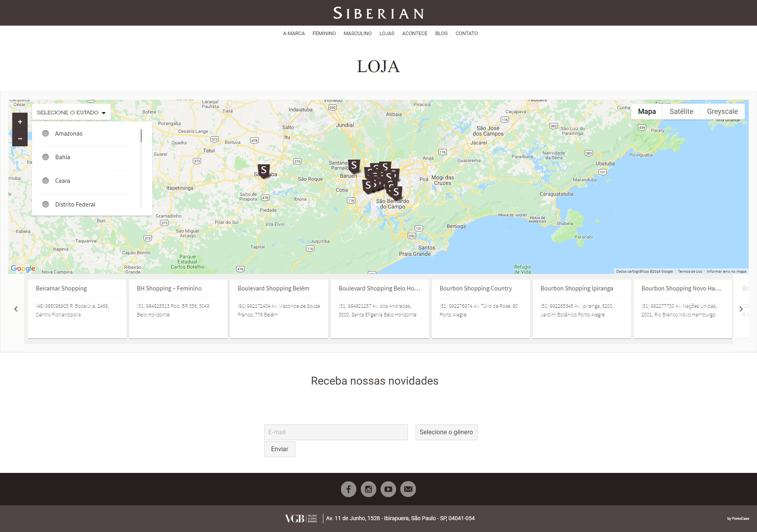The image size is (757, 532).
Task: Click the email envelope icon in the footer
Action: coord(408,489)
